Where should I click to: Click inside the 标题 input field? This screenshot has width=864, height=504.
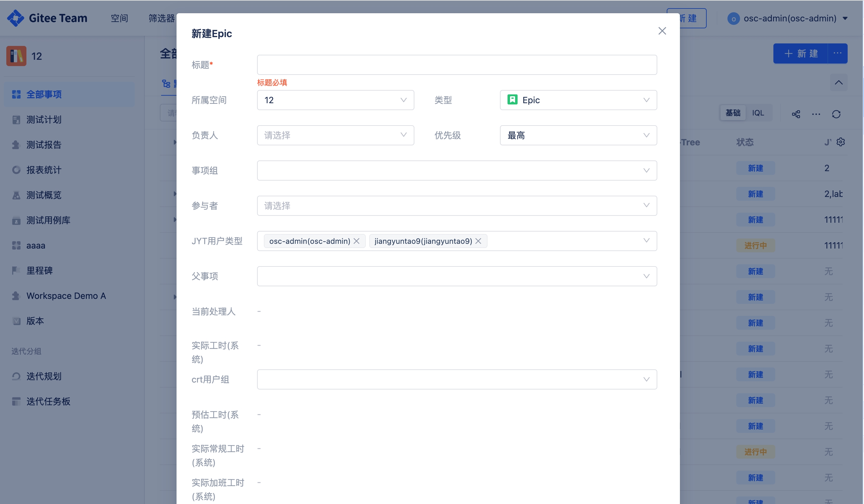click(456, 64)
